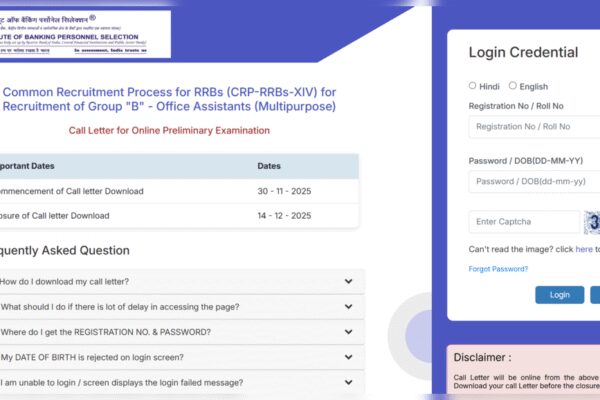
Task: Click the captcha image
Action: (x=592, y=222)
